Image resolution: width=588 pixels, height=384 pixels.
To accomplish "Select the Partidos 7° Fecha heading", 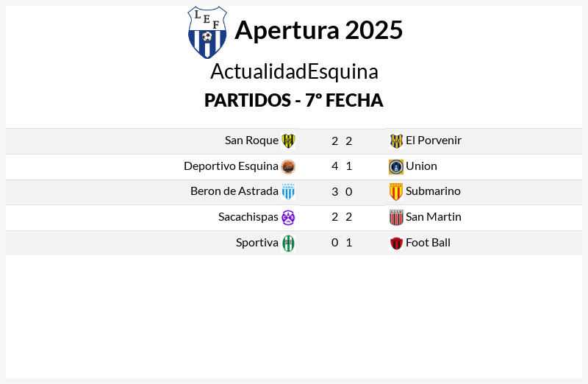I will (x=293, y=100).
